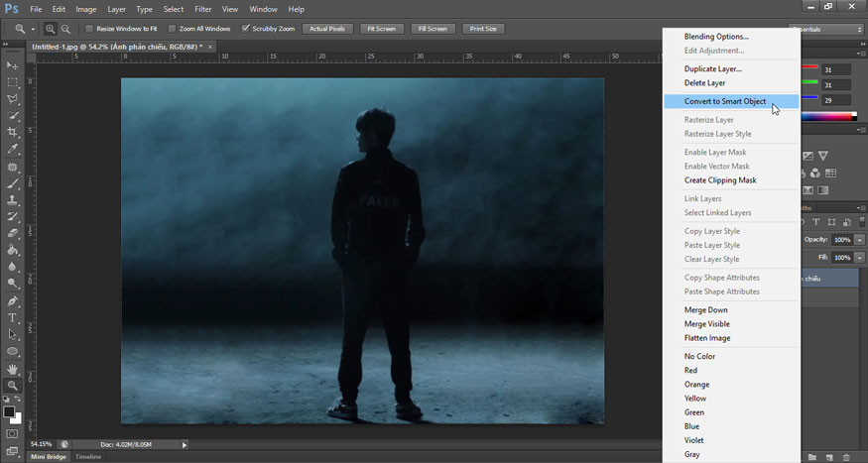Click the Zoom In mode icon in options bar
This screenshot has width=868, height=463.
(x=51, y=29)
